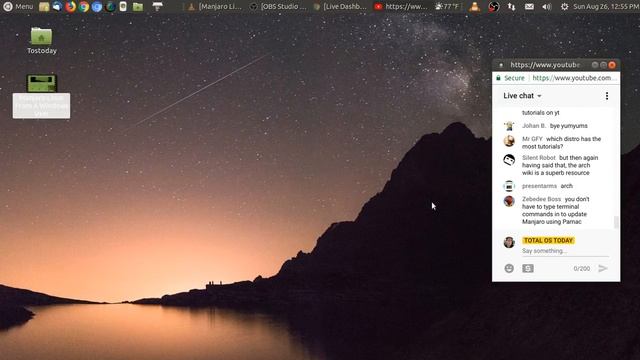640x360 pixels.
Task: Click Mr GFY avatar in chat
Action: coord(509,141)
